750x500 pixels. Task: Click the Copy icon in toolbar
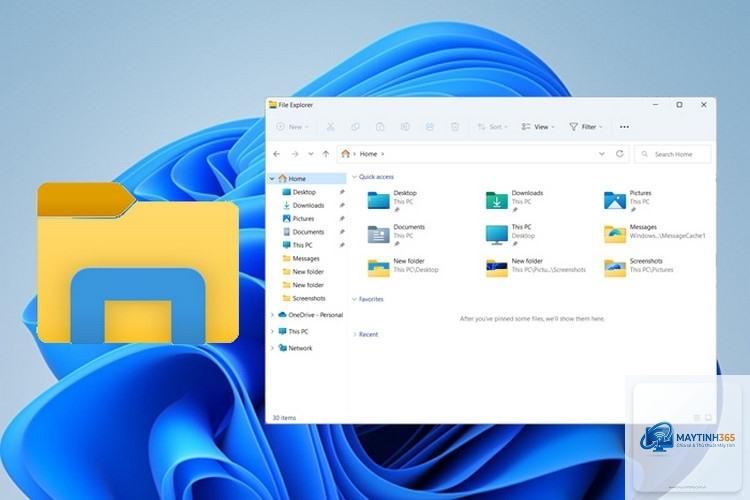[x=355, y=127]
